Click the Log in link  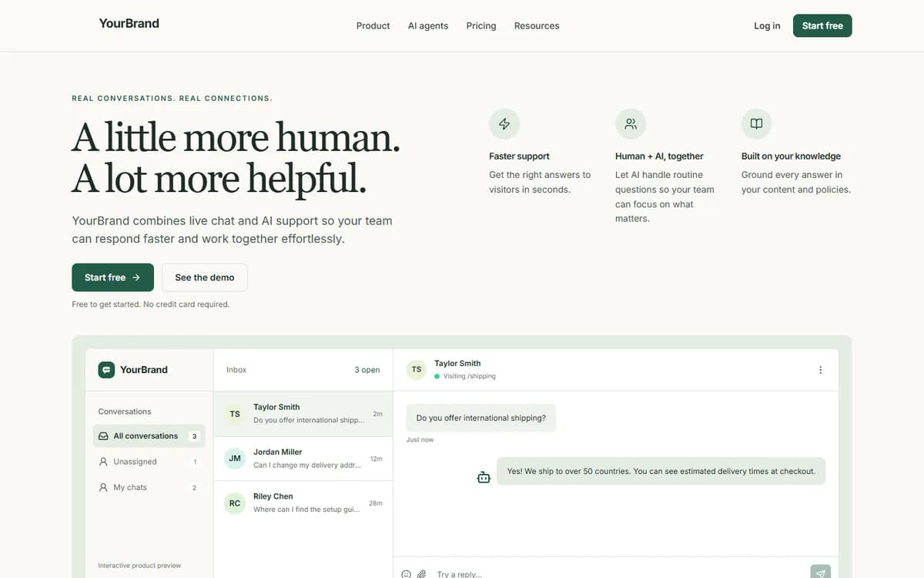tap(767, 25)
